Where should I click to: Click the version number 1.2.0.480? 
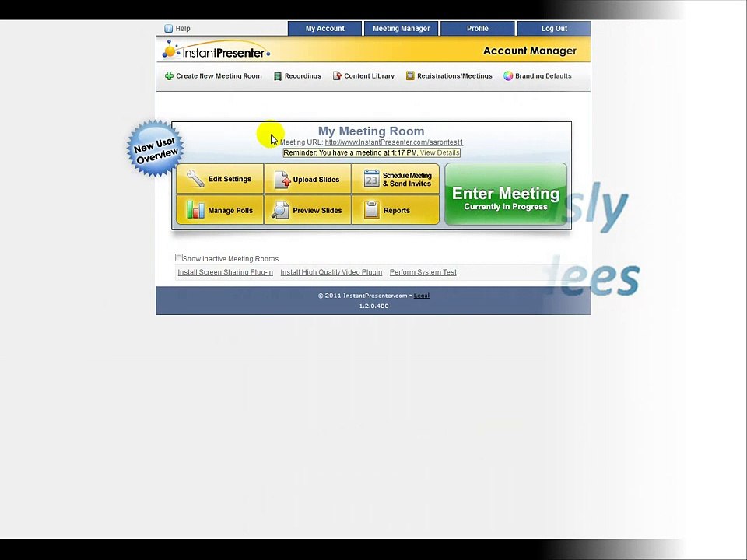pos(374,306)
